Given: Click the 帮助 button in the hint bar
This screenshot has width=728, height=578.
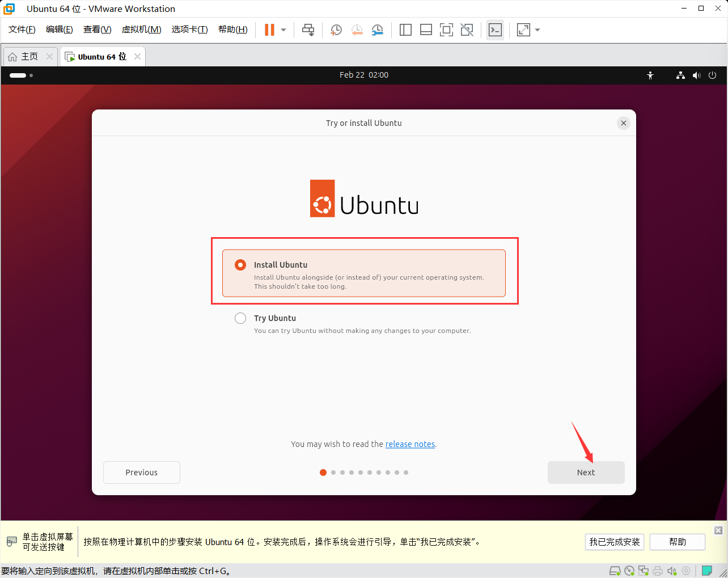Looking at the screenshot, I should [678, 542].
